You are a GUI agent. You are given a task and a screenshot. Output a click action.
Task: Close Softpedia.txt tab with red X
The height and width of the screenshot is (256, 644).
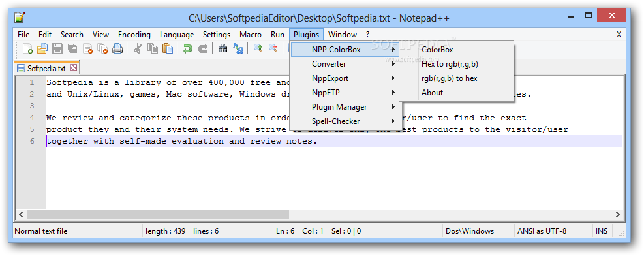pos(73,68)
